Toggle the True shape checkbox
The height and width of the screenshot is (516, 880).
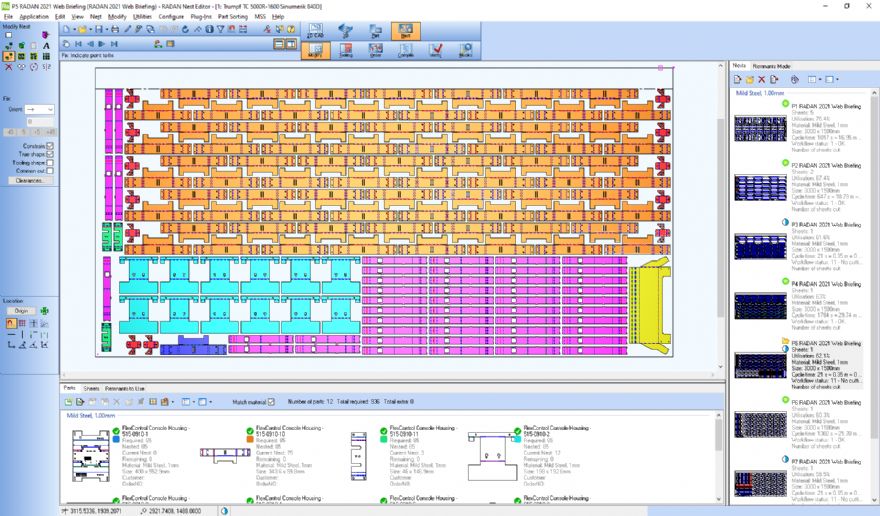click(x=50, y=154)
